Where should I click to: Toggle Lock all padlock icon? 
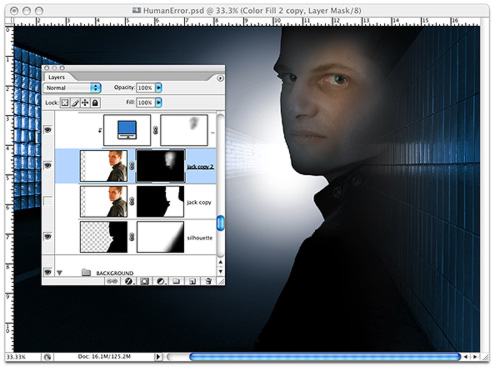(x=95, y=103)
